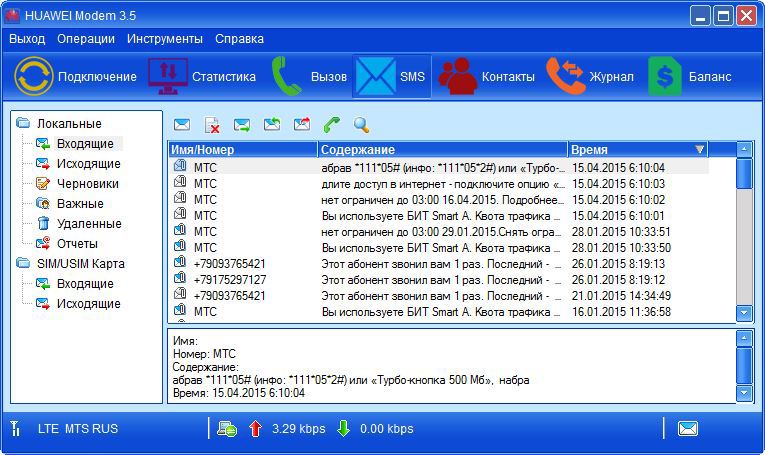Select the message received 15.04.2015 6:10:03
765x455 pixels.
[439, 183]
